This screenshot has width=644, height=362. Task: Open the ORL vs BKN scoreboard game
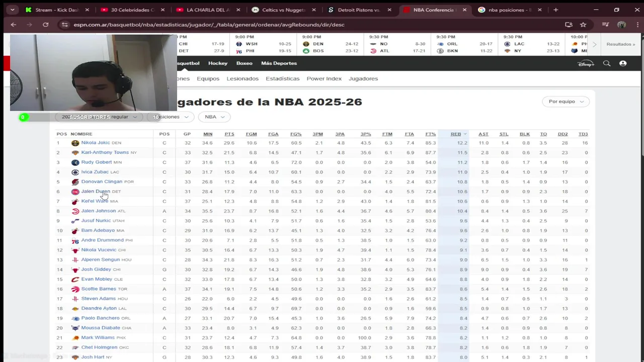click(464, 44)
